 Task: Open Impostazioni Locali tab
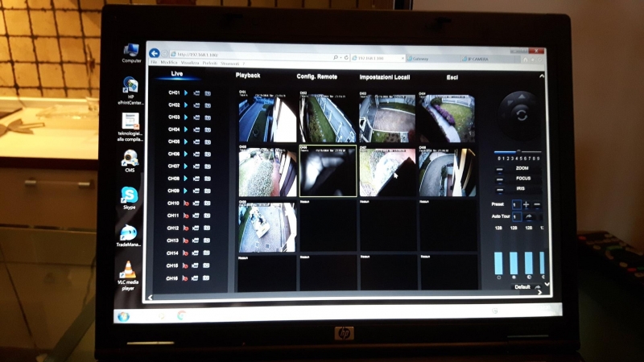pyautogui.click(x=385, y=77)
